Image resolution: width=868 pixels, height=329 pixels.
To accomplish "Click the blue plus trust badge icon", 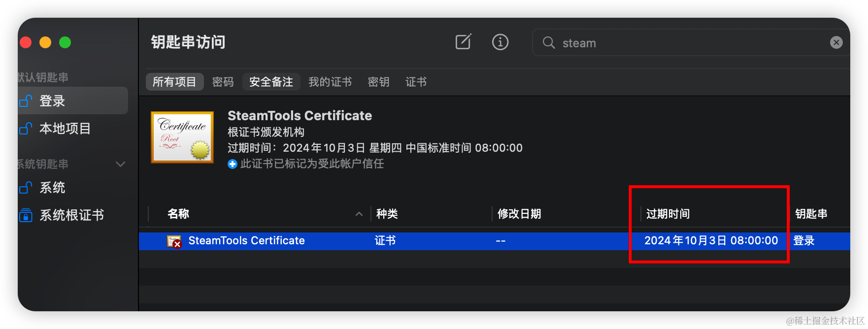I will 233,164.
